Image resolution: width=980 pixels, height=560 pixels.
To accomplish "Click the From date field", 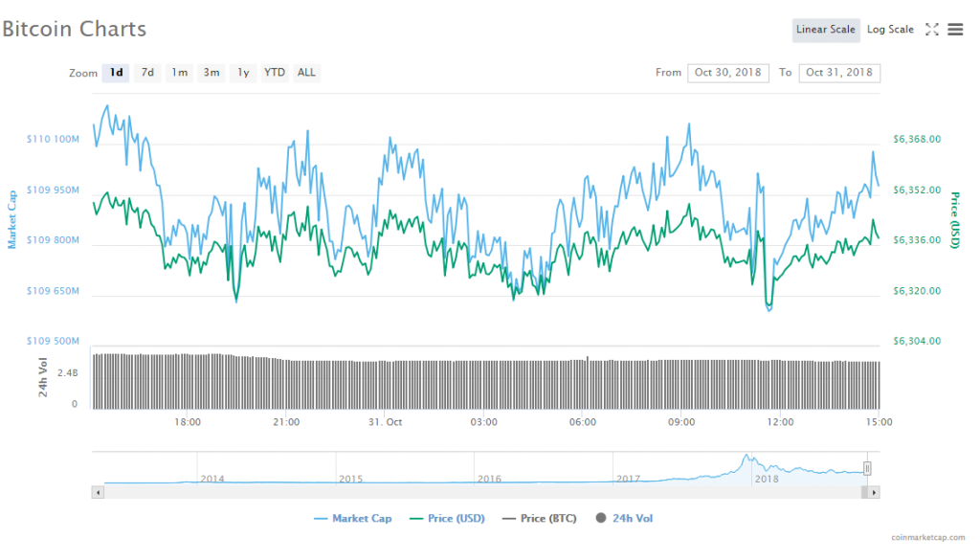I will (727, 73).
